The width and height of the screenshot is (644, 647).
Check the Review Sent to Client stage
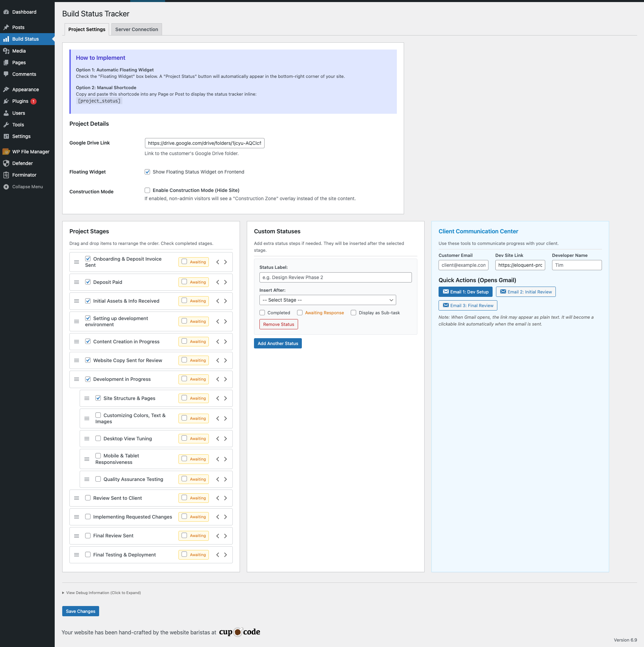(88, 498)
